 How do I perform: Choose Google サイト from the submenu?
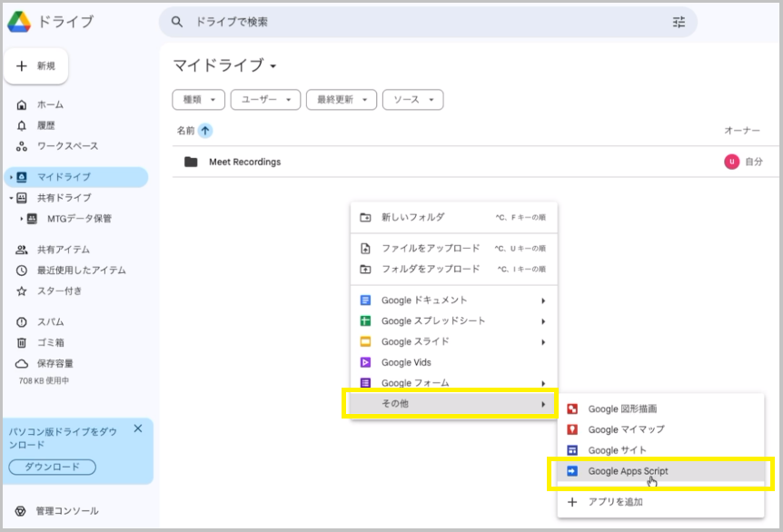pos(660,450)
